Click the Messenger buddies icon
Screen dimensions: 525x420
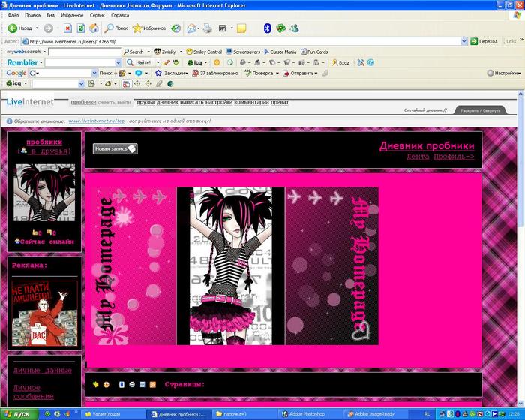pos(294,28)
